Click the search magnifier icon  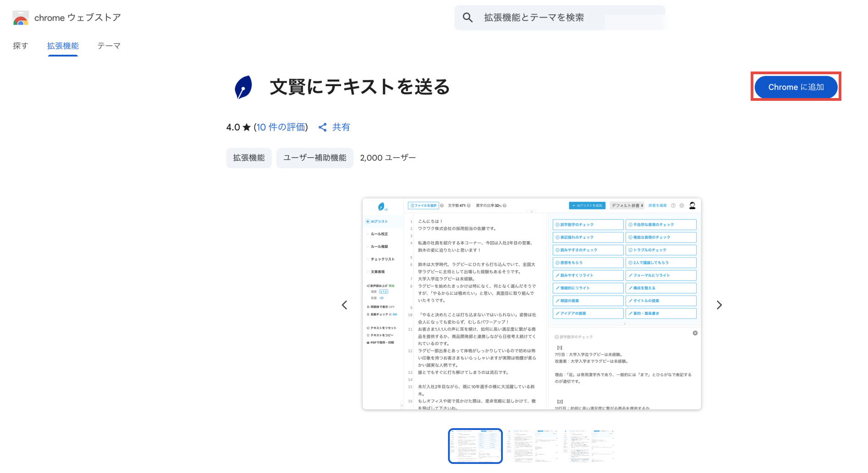467,18
